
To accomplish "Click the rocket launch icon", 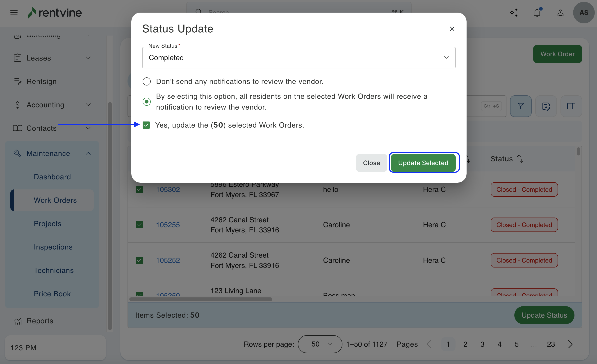I will pyautogui.click(x=560, y=13).
